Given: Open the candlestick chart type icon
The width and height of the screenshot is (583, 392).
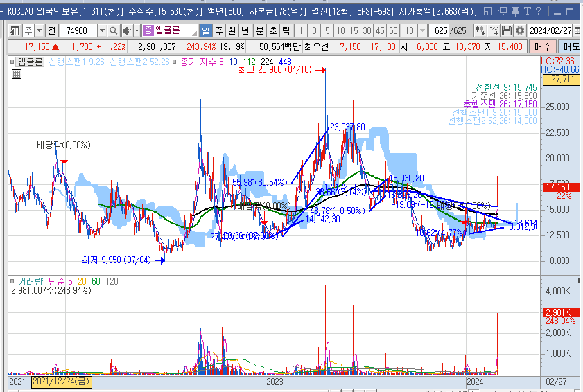Looking at the screenshot, I should pyautogui.click(x=480, y=30).
